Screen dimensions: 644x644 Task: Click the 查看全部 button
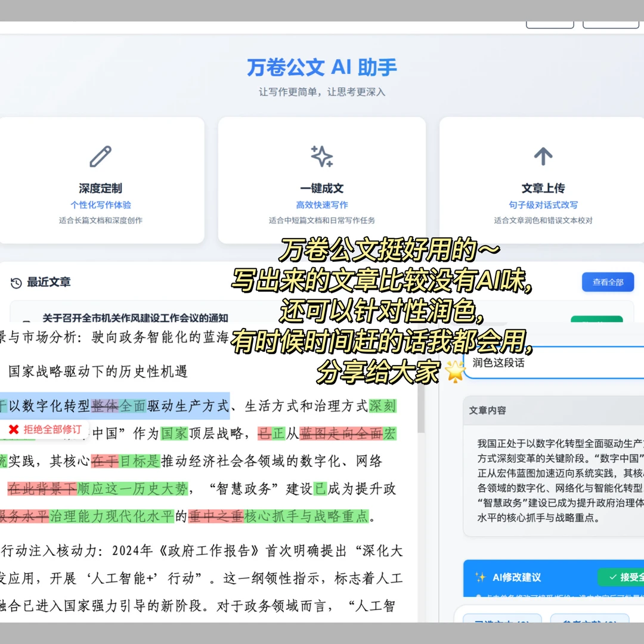coord(608,282)
